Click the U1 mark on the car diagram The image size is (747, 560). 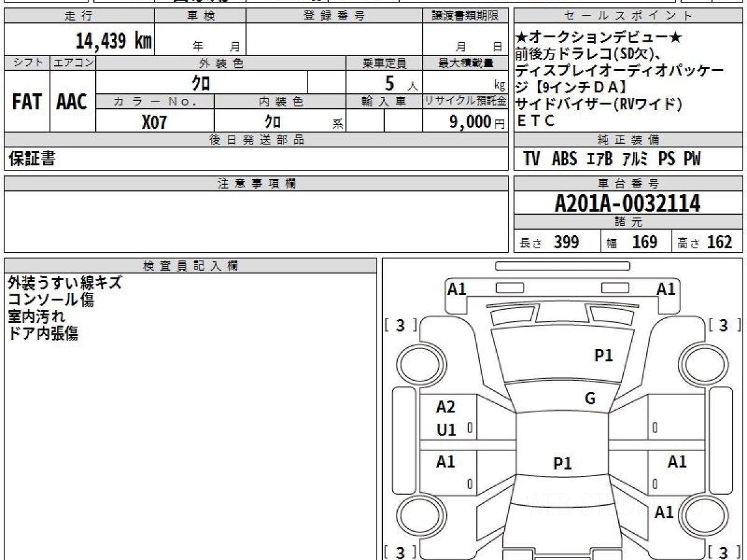pyautogui.click(x=447, y=430)
